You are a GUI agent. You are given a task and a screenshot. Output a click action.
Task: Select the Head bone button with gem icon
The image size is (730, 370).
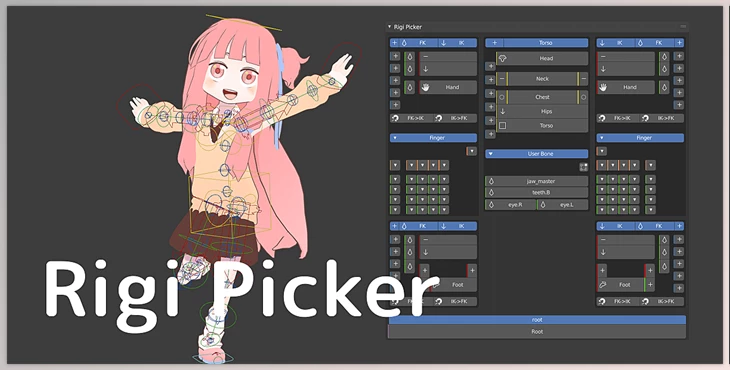(542, 58)
